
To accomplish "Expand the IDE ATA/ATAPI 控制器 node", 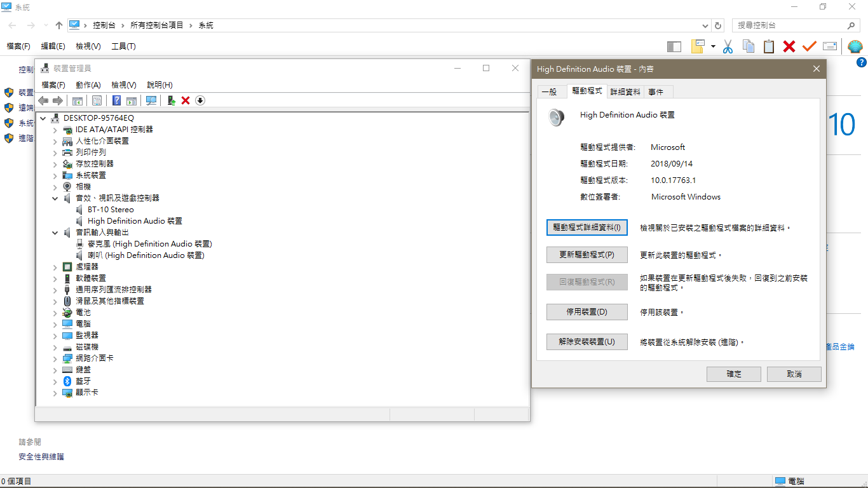I will click(55, 130).
